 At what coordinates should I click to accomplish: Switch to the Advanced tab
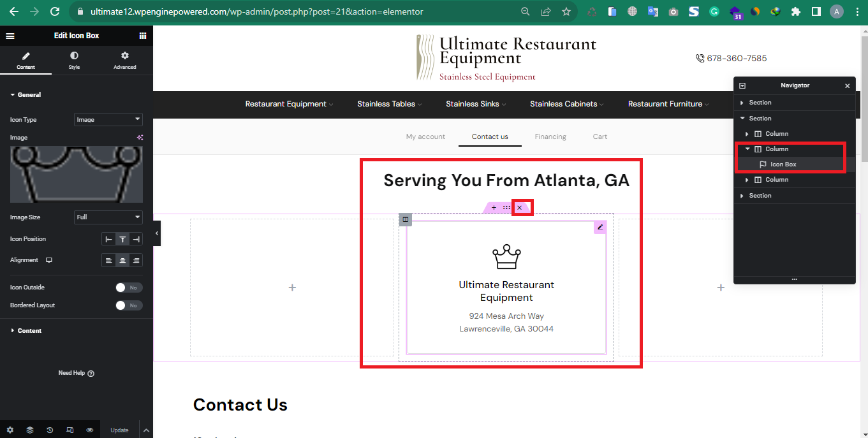pyautogui.click(x=125, y=61)
